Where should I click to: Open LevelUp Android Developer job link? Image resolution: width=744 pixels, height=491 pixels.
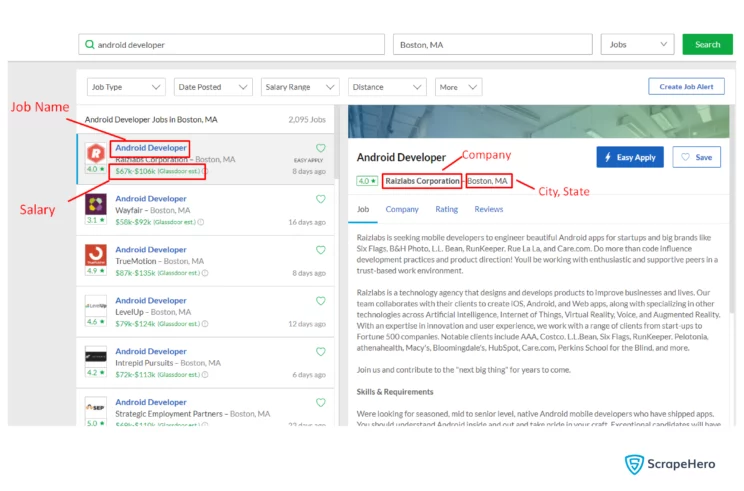[151, 300]
